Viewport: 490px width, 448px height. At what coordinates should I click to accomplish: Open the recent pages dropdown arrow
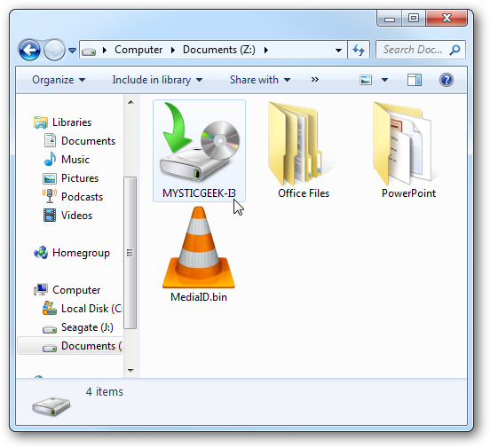tap(72, 50)
